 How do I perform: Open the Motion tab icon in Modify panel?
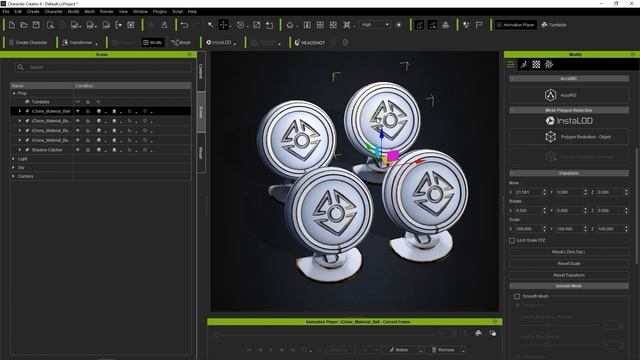(x=524, y=64)
